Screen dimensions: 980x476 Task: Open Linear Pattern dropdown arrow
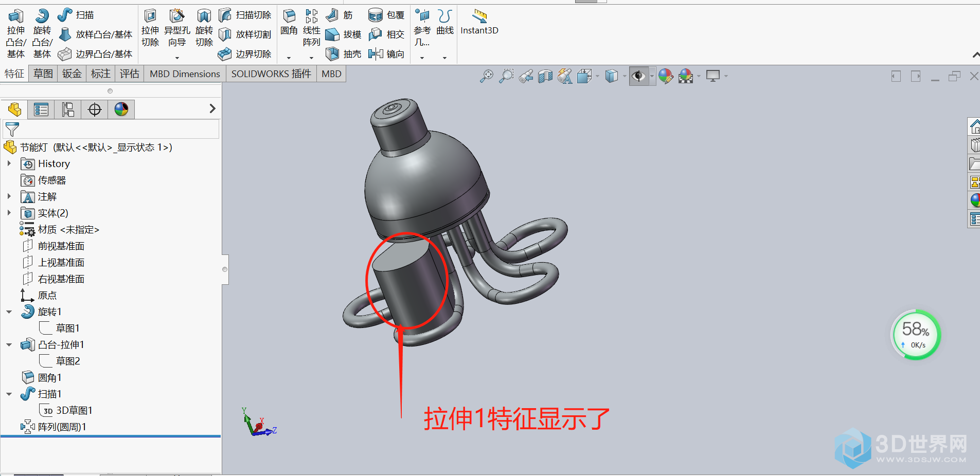click(x=311, y=58)
